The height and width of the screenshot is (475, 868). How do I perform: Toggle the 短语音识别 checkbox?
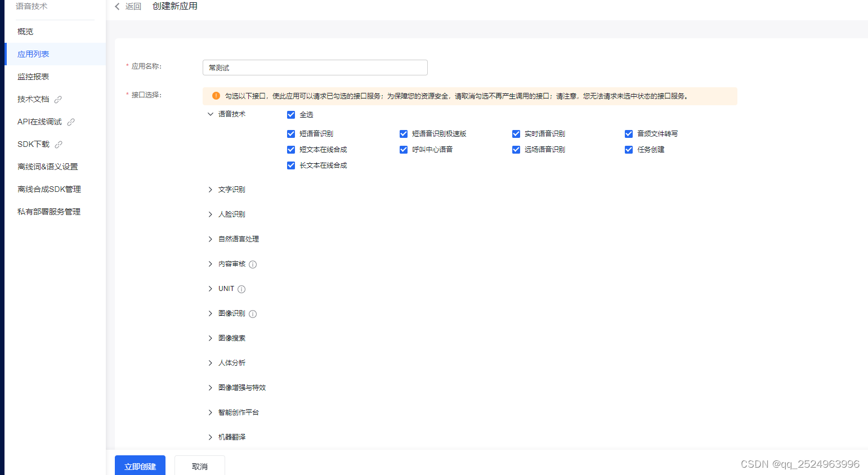[x=291, y=134]
